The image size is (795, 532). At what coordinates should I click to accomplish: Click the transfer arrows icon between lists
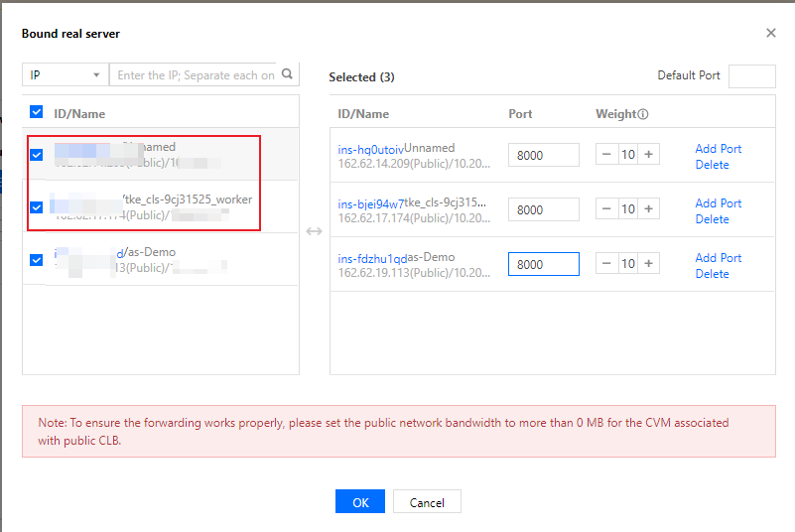pos(314,231)
